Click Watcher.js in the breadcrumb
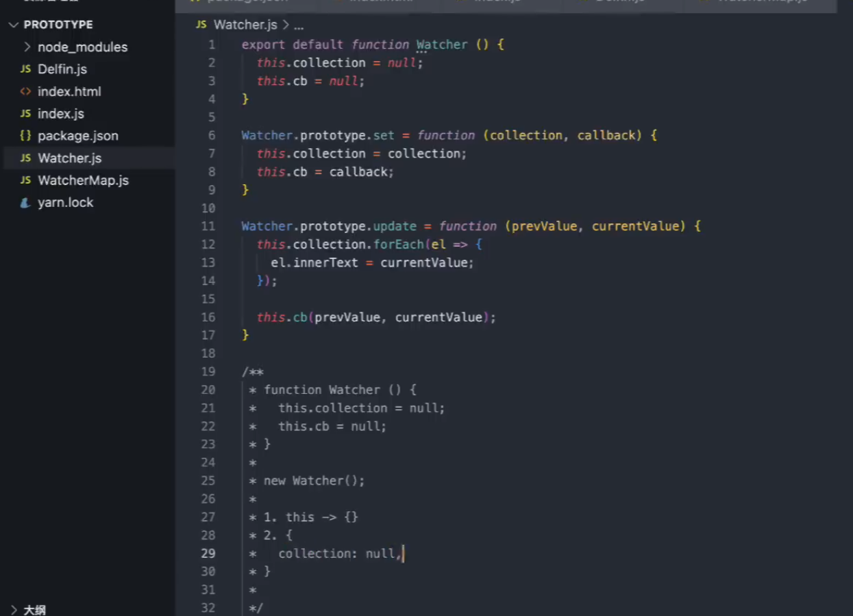 pos(245,25)
